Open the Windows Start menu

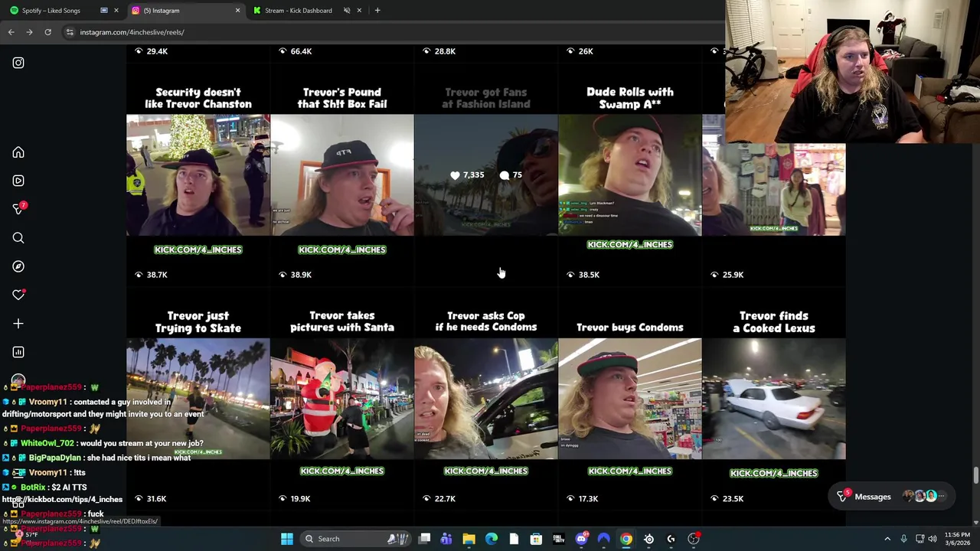(287, 539)
